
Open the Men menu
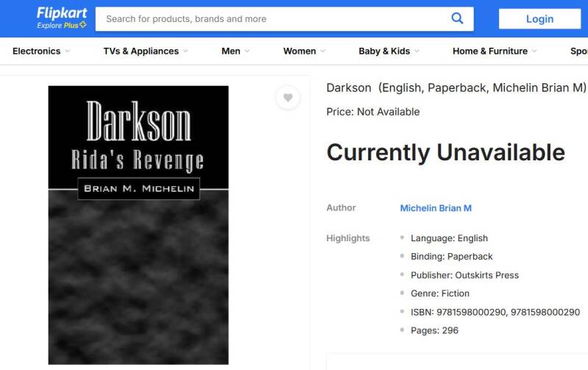pyautogui.click(x=230, y=51)
